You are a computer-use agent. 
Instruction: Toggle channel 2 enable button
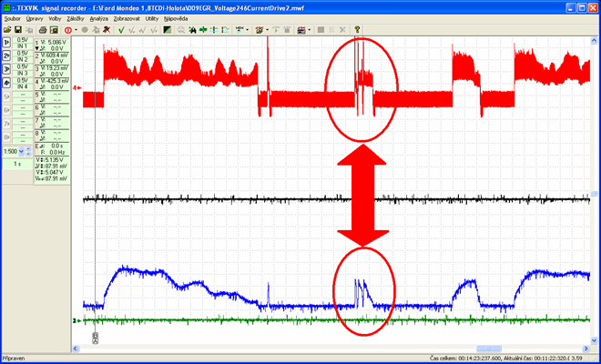click(x=8, y=57)
